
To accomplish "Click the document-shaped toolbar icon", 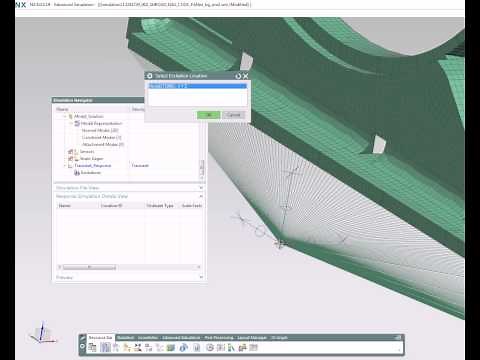I will tap(197, 348).
